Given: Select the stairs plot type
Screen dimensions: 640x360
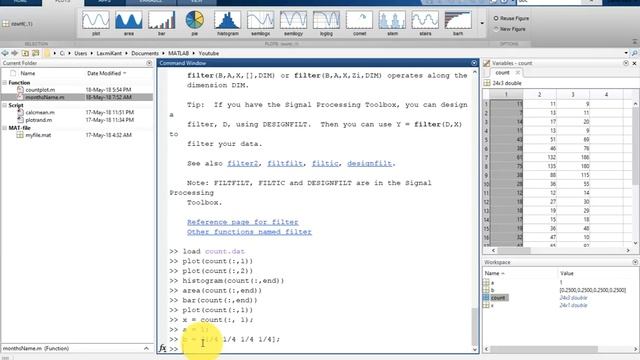Looking at the screenshot, I should click(425, 23).
